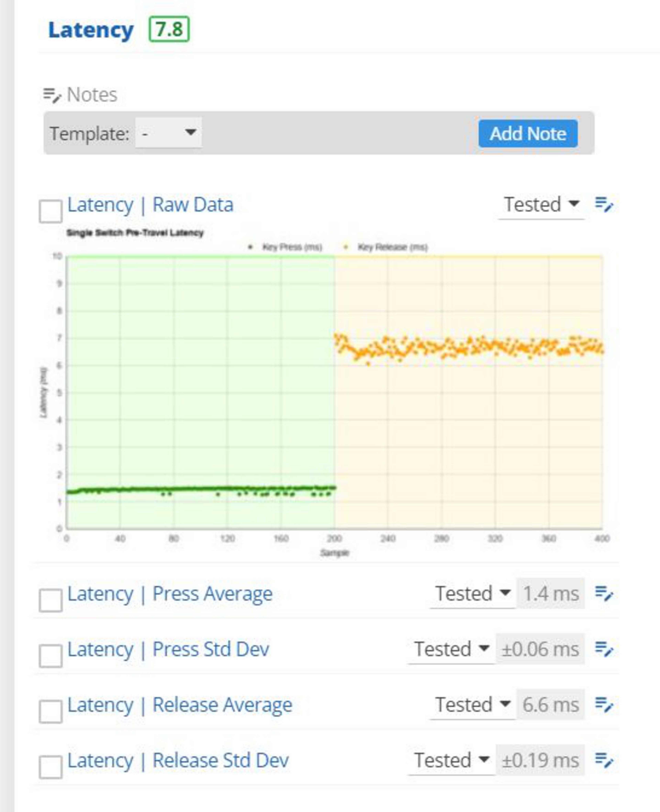Toggle the Press Std Dev checkbox
This screenshot has height=812, width=660.
pyautogui.click(x=51, y=656)
